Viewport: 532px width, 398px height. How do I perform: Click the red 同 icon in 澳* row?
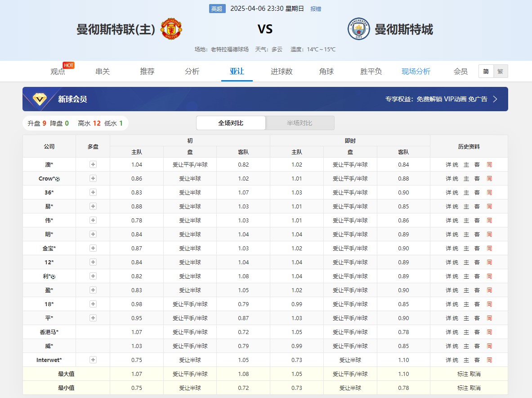(489, 165)
